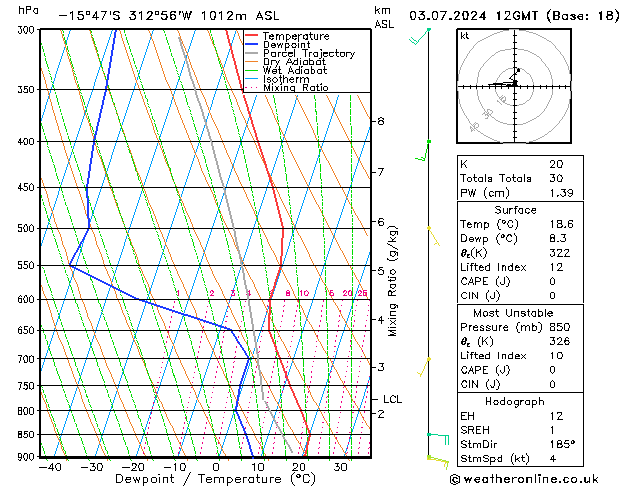Image resolution: width=629 pixels, height=486 pixels.
Task: Click the Surface CAPE (J) label
Action: point(485,281)
